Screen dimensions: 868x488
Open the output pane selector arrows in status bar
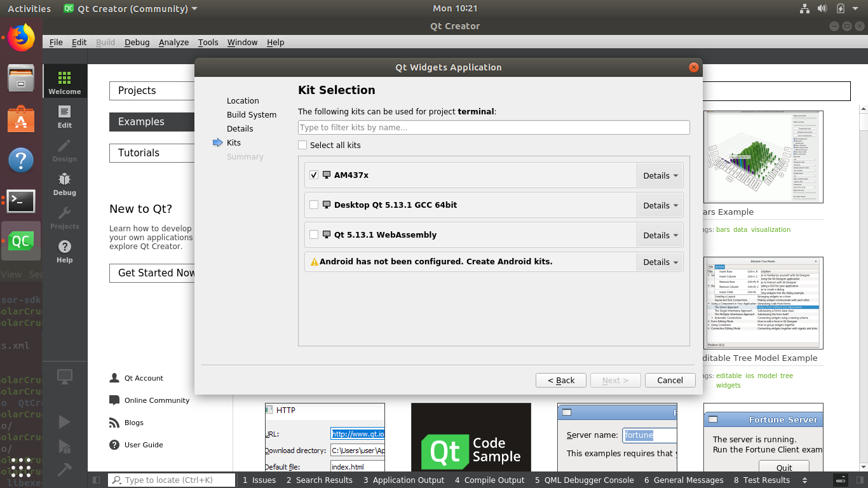point(805,480)
